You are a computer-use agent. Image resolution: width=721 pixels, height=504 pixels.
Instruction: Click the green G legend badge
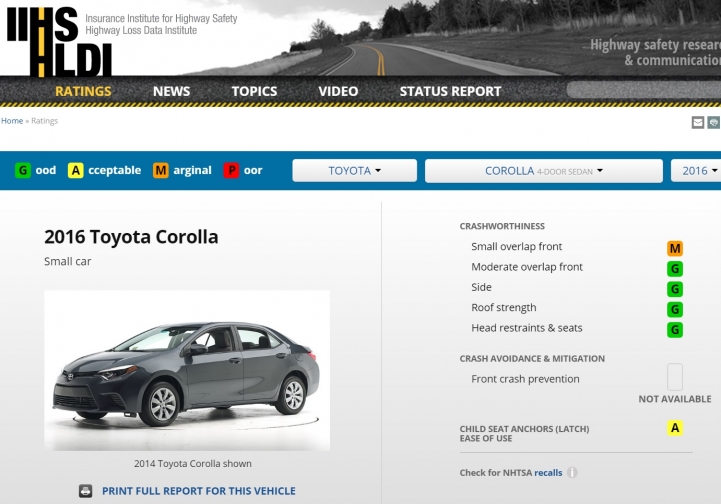[x=23, y=171]
